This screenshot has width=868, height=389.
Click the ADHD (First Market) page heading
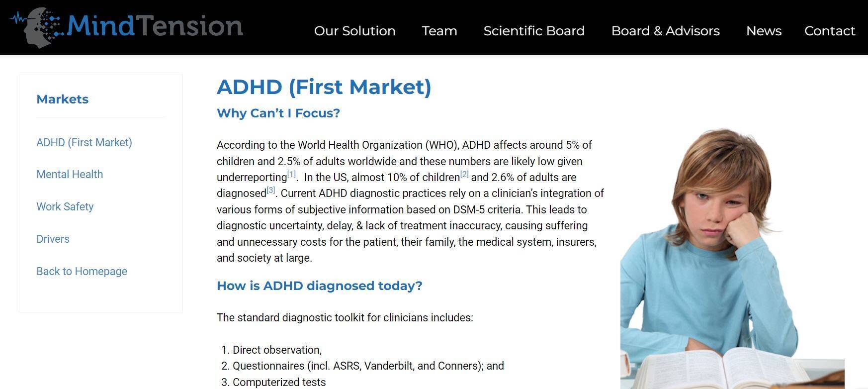coord(324,87)
